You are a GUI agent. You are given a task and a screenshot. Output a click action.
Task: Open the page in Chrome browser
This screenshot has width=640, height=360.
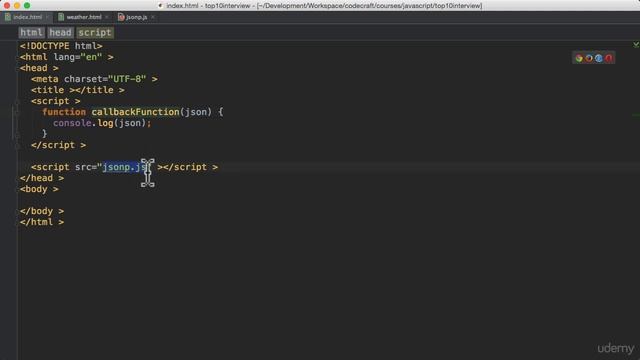[x=579, y=58]
